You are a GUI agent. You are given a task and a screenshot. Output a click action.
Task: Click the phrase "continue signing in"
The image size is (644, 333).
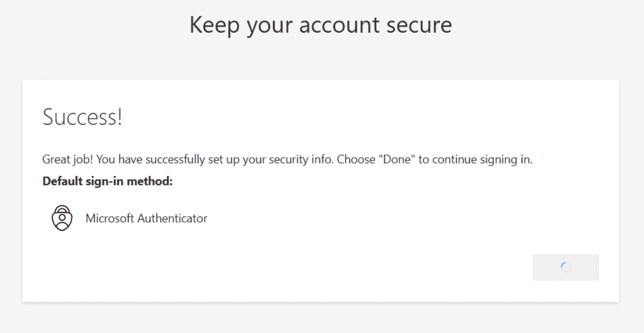(x=482, y=159)
